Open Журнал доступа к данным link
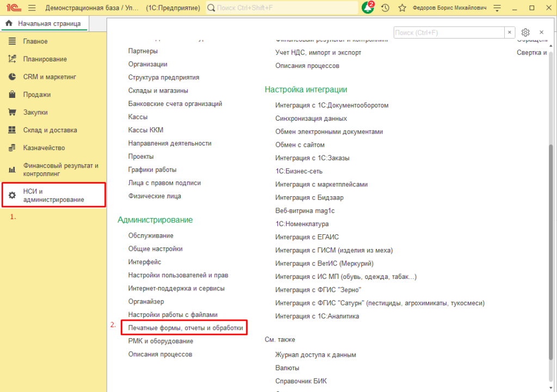557x392 pixels. (x=315, y=354)
